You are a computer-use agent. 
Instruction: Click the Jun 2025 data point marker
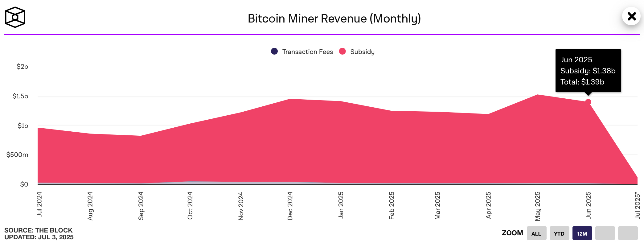point(588,102)
